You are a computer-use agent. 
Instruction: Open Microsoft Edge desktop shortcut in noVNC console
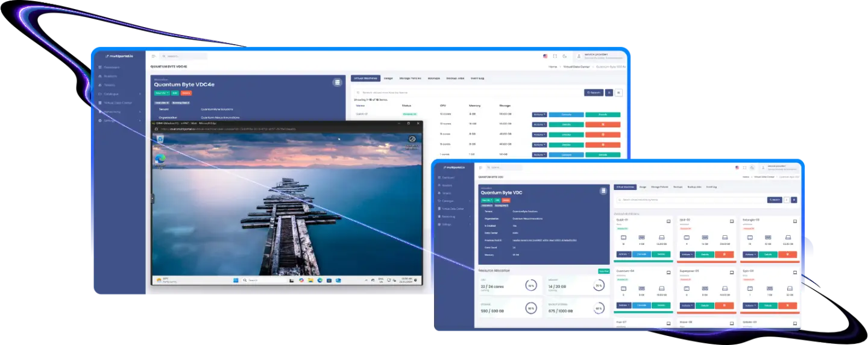160,160
